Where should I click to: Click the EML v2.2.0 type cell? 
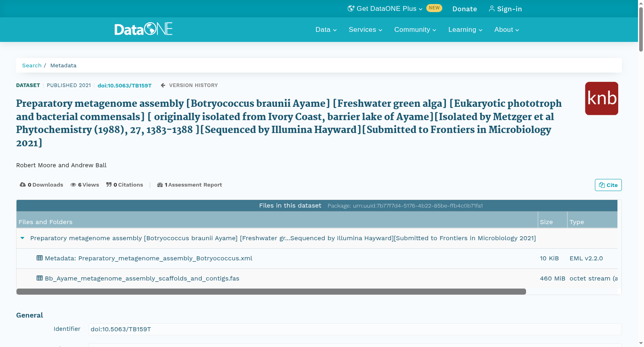(x=586, y=258)
